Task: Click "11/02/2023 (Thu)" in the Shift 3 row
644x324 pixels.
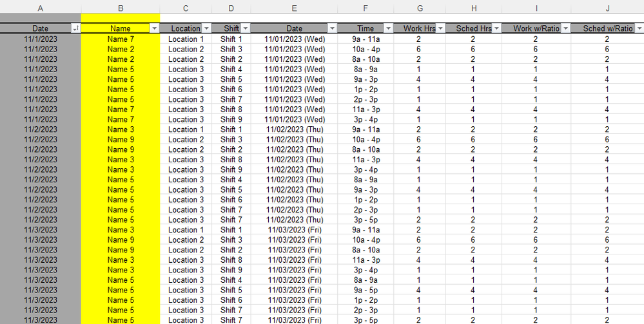Action: (295, 140)
